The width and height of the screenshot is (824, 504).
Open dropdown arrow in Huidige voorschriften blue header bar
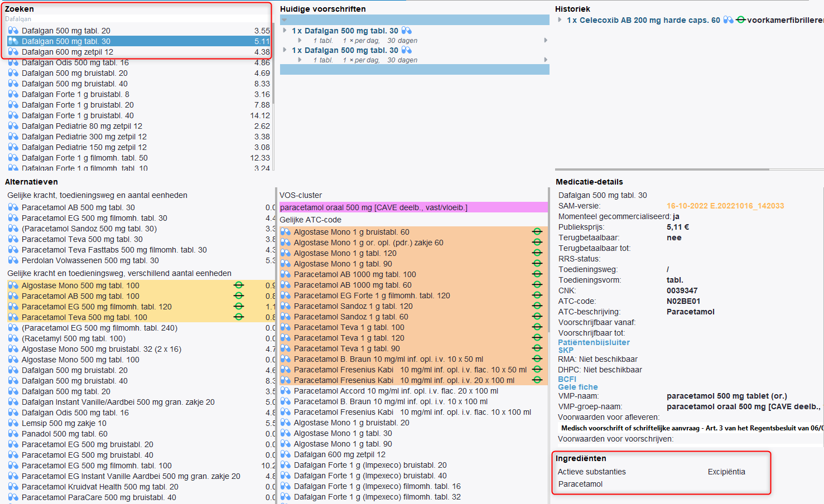click(284, 20)
